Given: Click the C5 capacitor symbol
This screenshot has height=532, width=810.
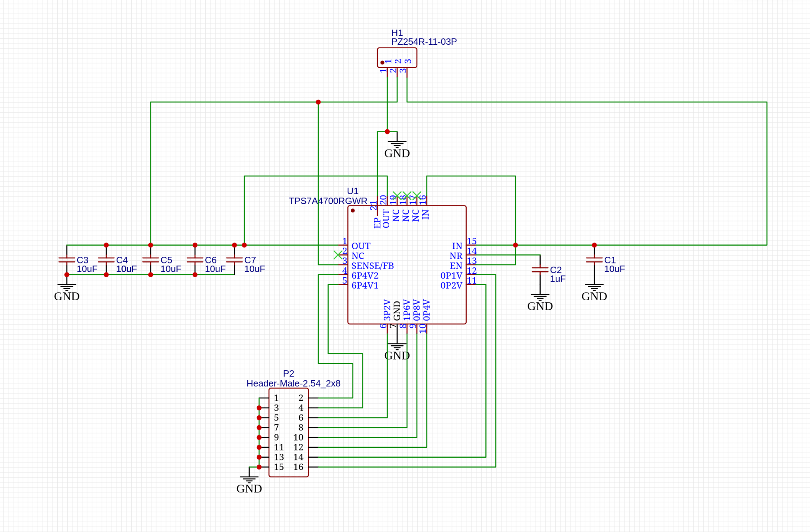Looking at the screenshot, I should (x=150, y=260).
